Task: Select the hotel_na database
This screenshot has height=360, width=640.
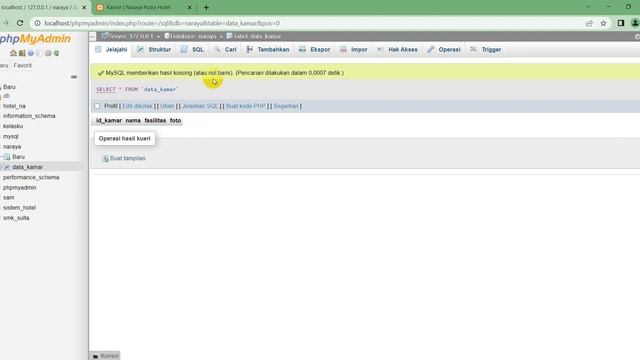Action: tap(14, 106)
